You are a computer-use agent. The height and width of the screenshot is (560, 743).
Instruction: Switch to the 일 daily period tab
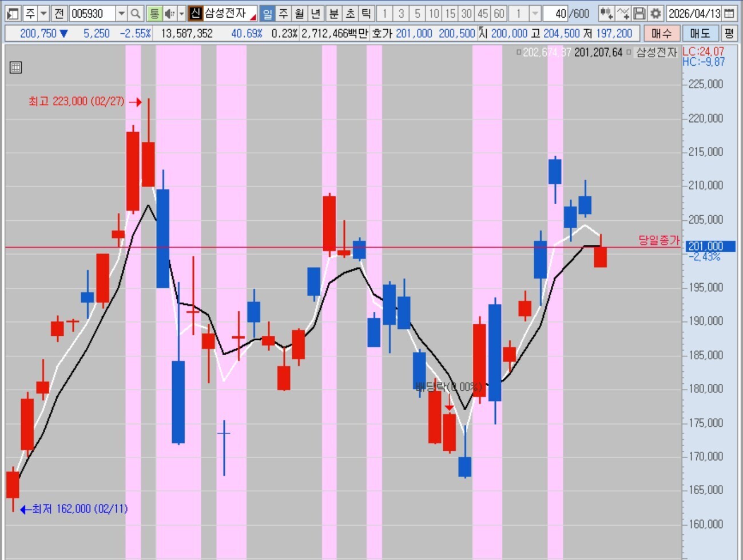click(267, 13)
